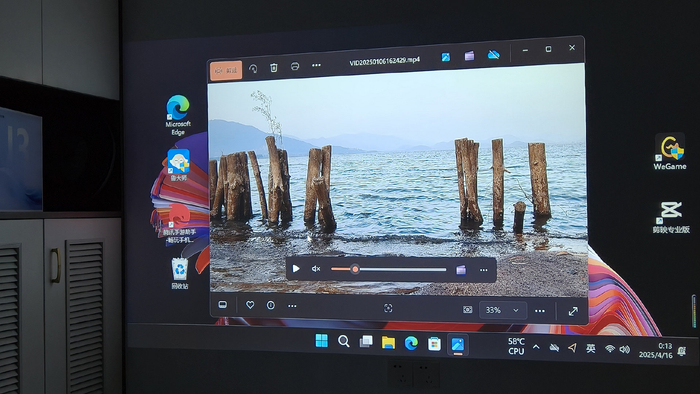Click the Recycle Bin desktop icon
Image resolution: width=700 pixels, height=394 pixels.
[x=179, y=273]
